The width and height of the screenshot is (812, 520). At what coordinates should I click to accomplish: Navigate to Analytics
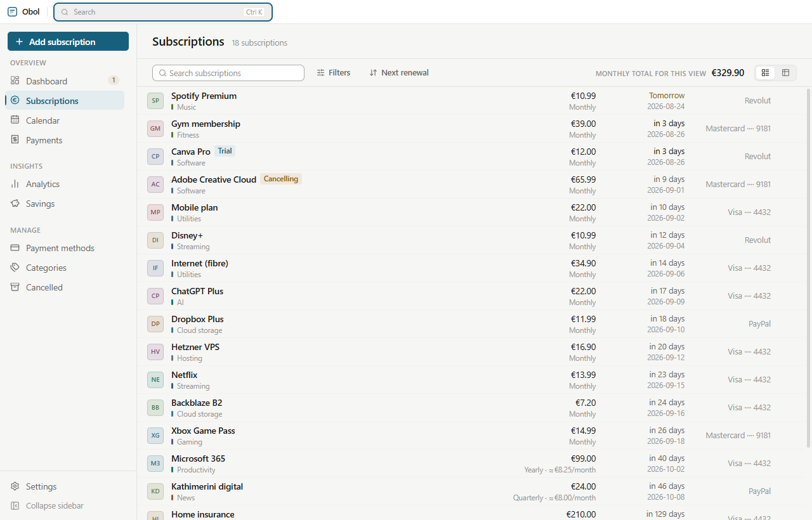[65, 183]
